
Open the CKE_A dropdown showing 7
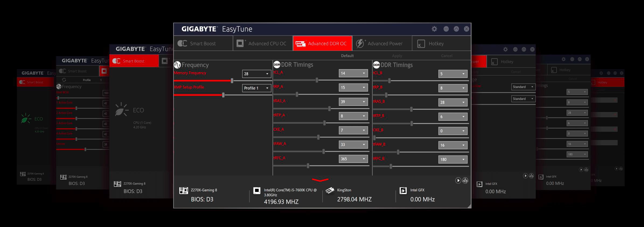(x=353, y=130)
